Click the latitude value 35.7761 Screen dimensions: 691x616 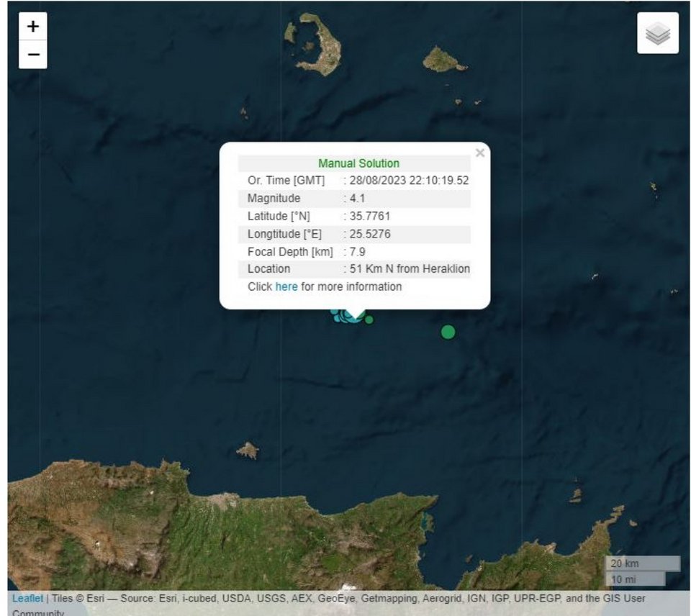click(x=370, y=217)
